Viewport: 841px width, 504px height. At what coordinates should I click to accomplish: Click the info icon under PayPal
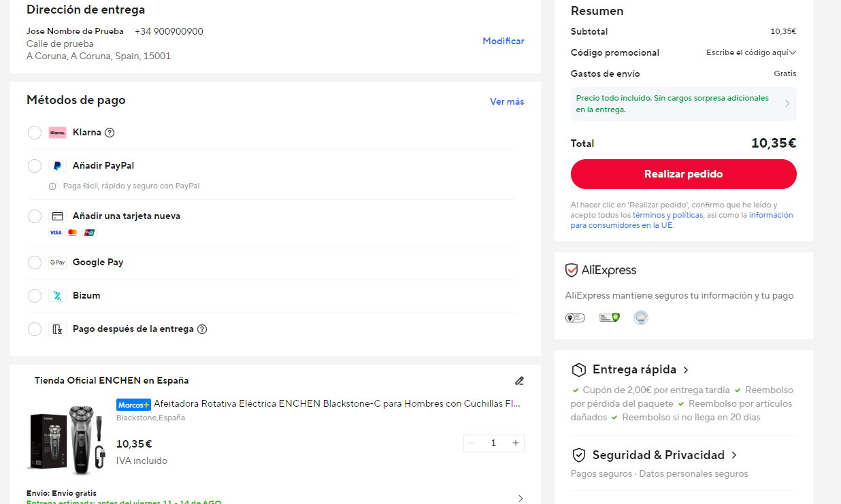pos(52,186)
